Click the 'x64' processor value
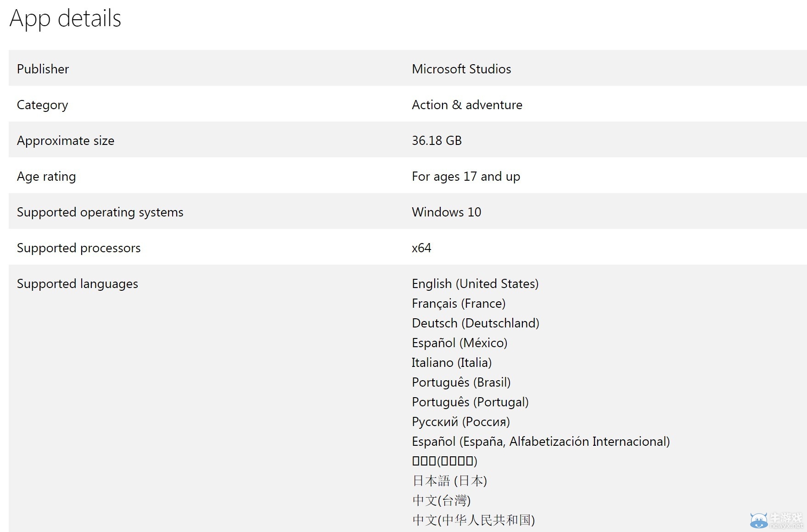Viewport: 807px width, 532px height. click(421, 248)
